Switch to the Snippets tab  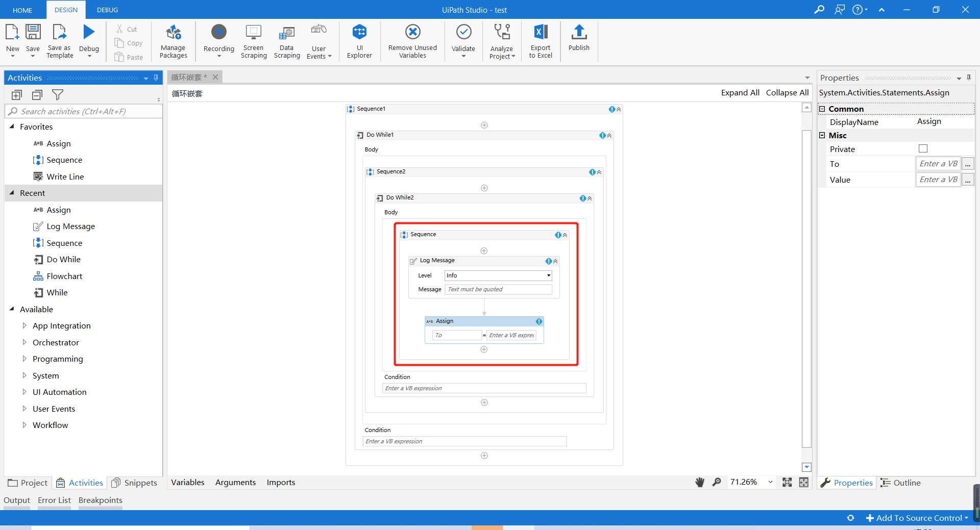(134, 483)
